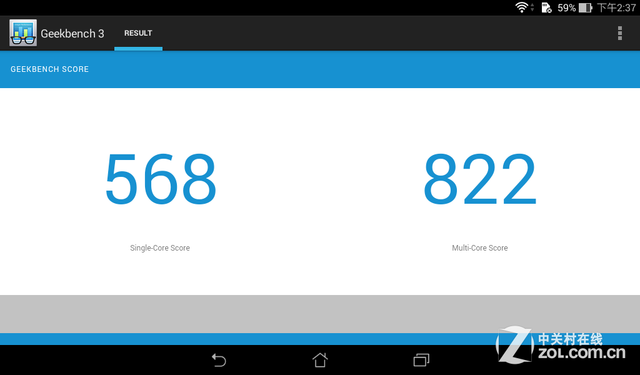Tap the single-core score 568
Viewport: 640px width, 375px height.
[160, 179]
